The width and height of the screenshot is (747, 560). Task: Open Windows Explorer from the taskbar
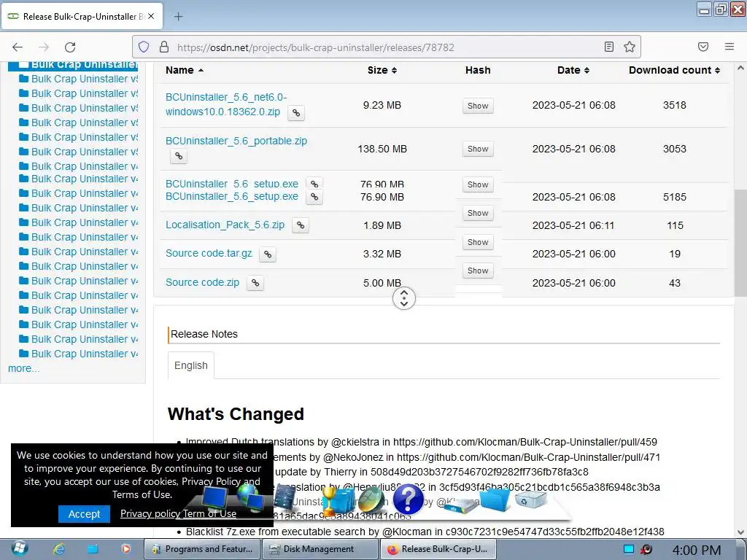(93, 549)
